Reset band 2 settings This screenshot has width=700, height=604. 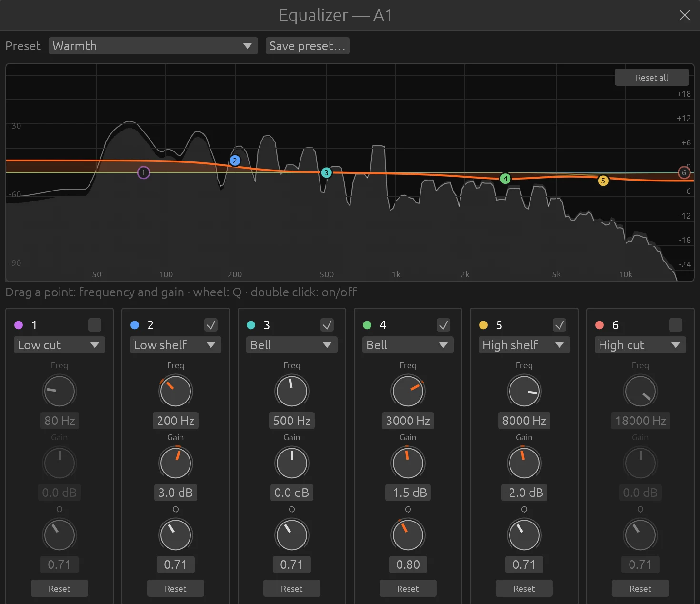pyautogui.click(x=176, y=589)
